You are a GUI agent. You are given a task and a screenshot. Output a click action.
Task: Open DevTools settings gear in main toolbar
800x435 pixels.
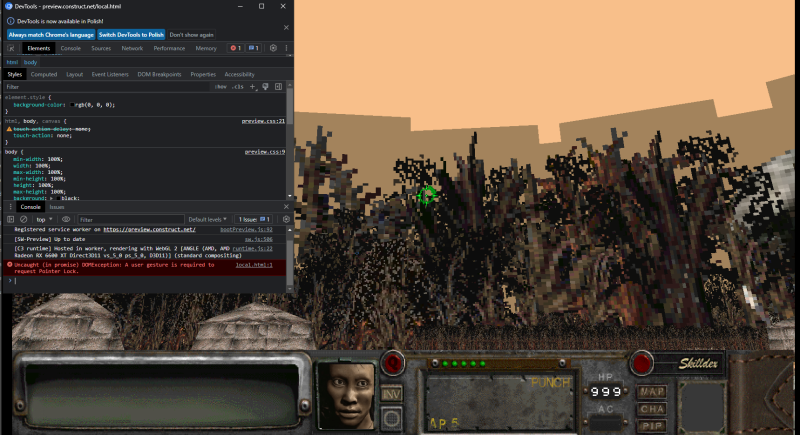tap(273, 48)
